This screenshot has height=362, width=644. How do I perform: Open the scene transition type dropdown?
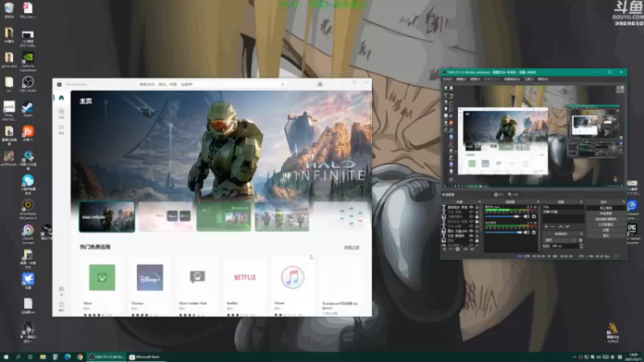pos(560,240)
